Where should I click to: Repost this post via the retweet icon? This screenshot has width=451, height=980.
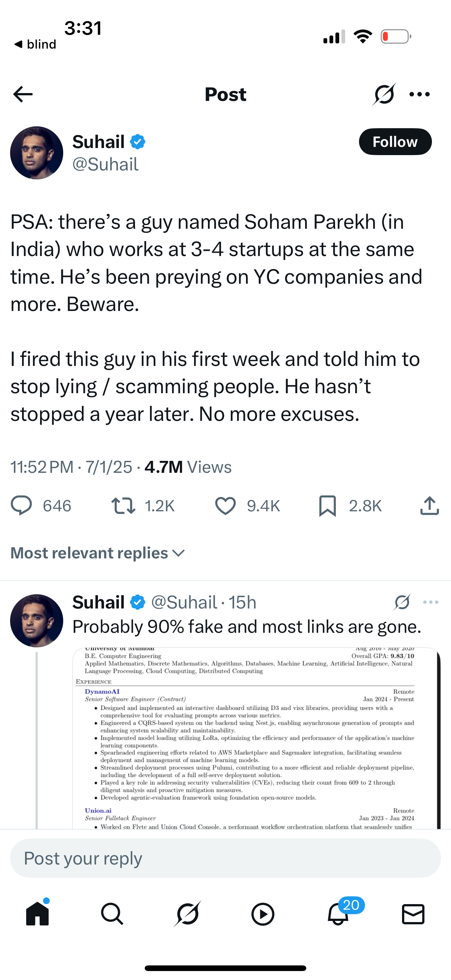pos(123,506)
